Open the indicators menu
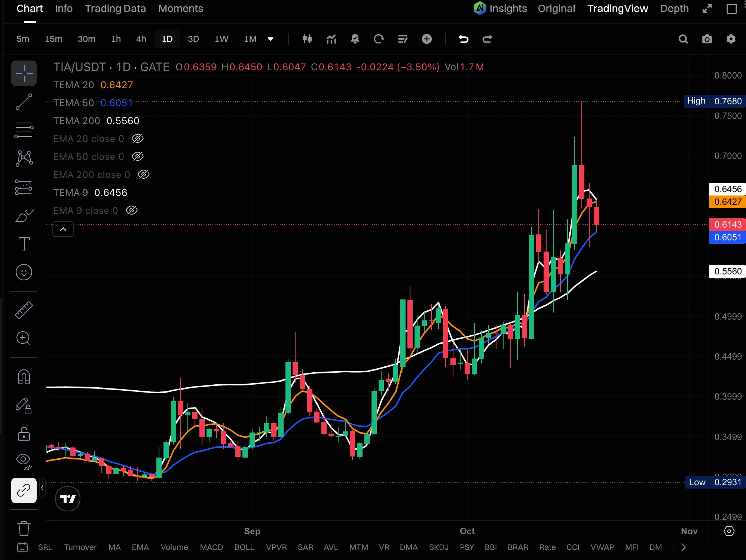The width and height of the screenshot is (746, 560). (331, 39)
